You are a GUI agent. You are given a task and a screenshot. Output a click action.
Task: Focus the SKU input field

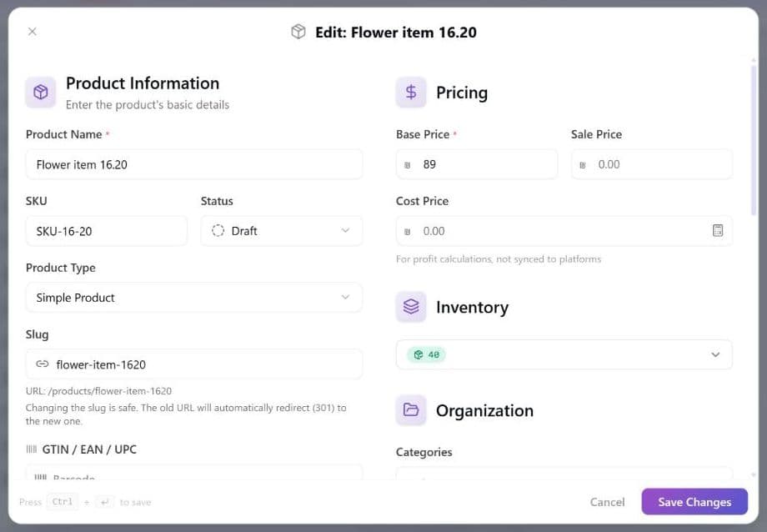tap(106, 230)
